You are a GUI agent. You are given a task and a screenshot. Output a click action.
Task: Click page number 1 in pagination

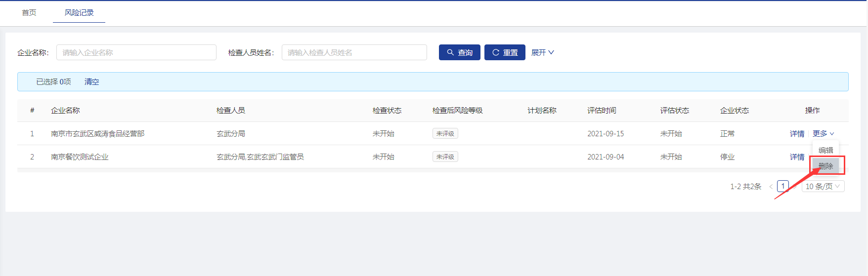click(782, 186)
